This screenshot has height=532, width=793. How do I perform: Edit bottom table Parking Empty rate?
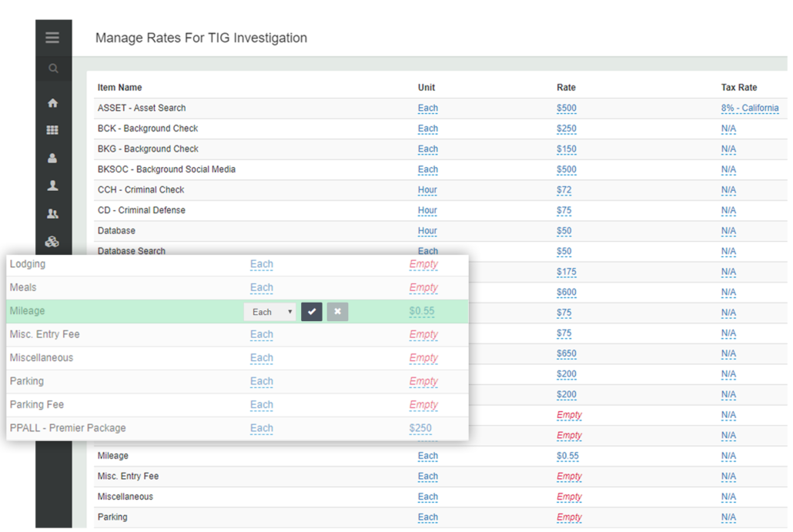[x=569, y=517]
